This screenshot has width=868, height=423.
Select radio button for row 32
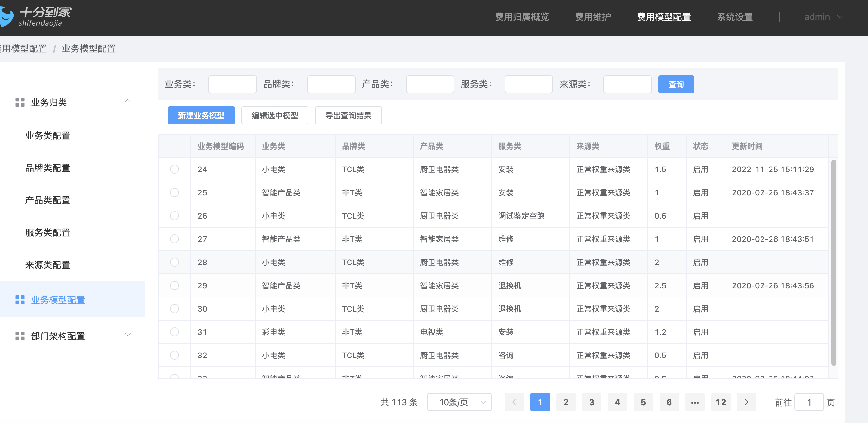click(175, 355)
